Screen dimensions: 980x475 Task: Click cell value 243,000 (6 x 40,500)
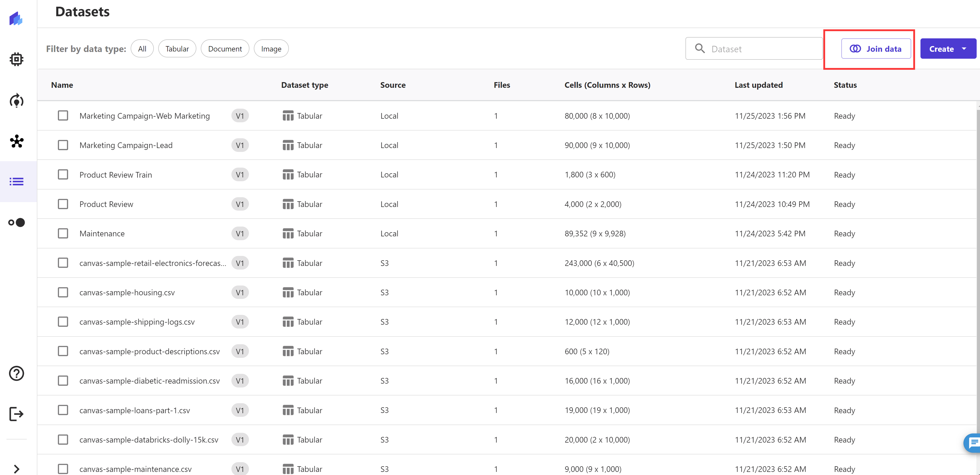pos(599,263)
